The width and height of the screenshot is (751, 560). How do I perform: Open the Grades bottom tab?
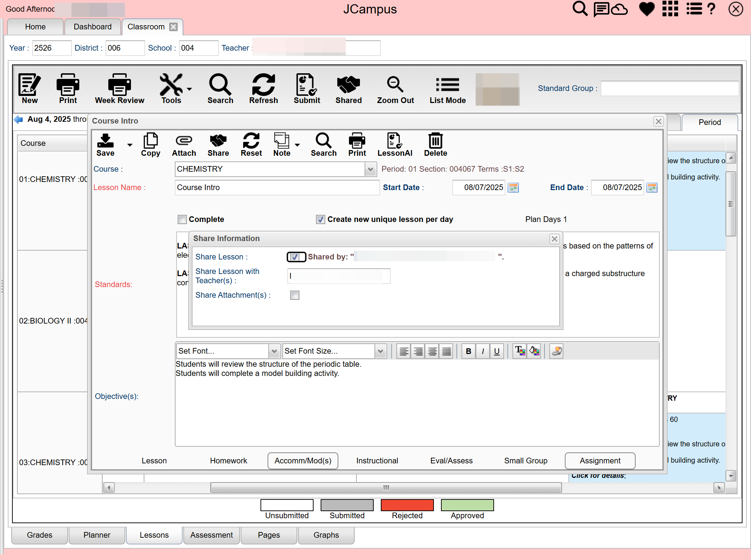coord(40,535)
